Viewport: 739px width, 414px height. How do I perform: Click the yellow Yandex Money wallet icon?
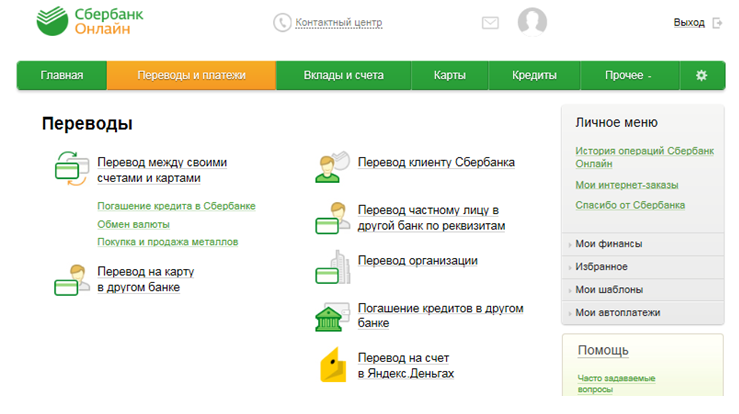pyautogui.click(x=333, y=364)
